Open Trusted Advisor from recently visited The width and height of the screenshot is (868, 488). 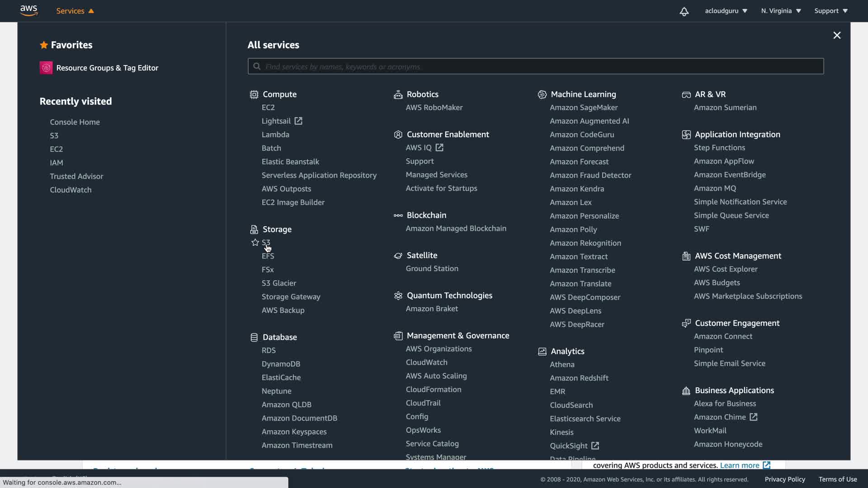tap(76, 176)
